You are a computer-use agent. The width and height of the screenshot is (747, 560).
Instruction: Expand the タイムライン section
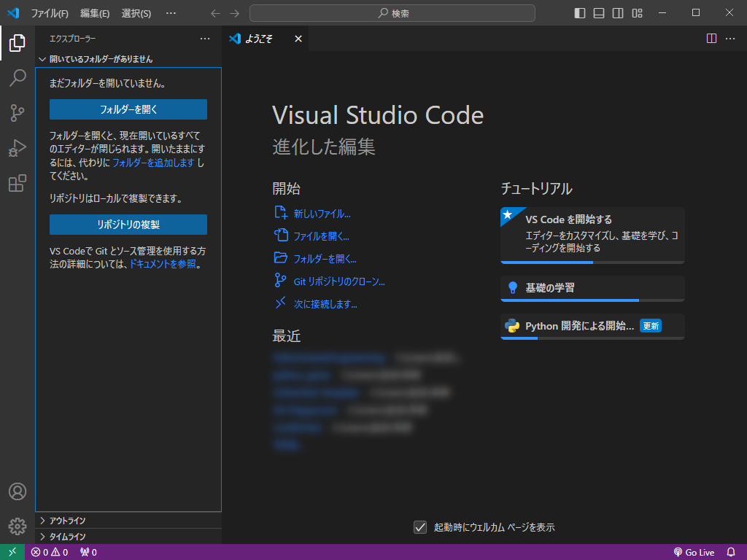pyautogui.click(x=67, y=537)
